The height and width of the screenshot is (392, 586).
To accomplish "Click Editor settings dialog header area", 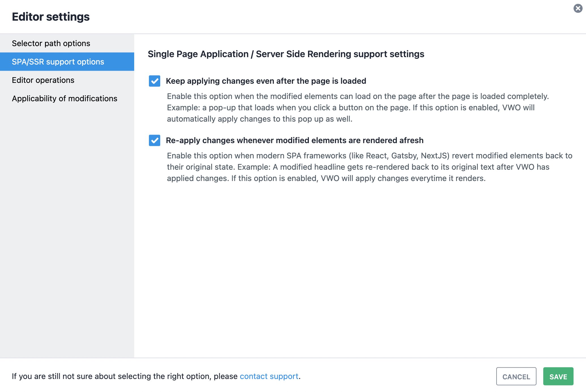I will 50,17.
